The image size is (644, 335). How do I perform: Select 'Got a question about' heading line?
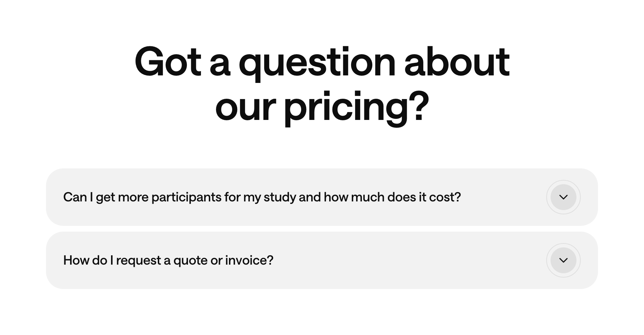(322, 62)
